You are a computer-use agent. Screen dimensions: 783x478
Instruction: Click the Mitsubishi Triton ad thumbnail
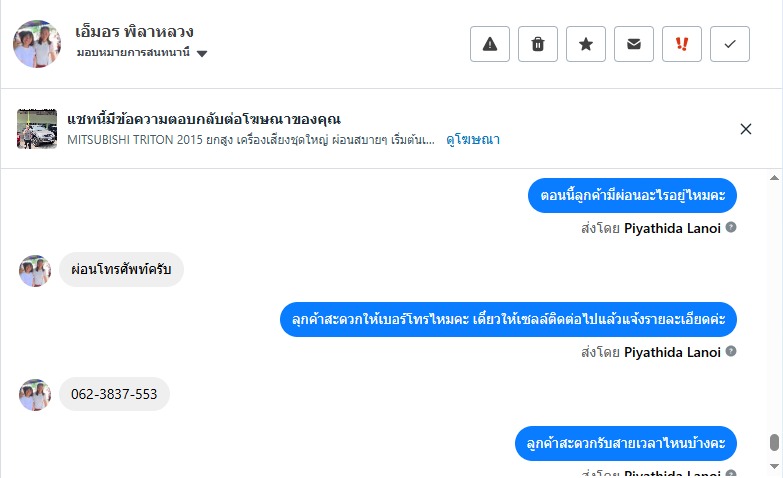click(37, 129)
